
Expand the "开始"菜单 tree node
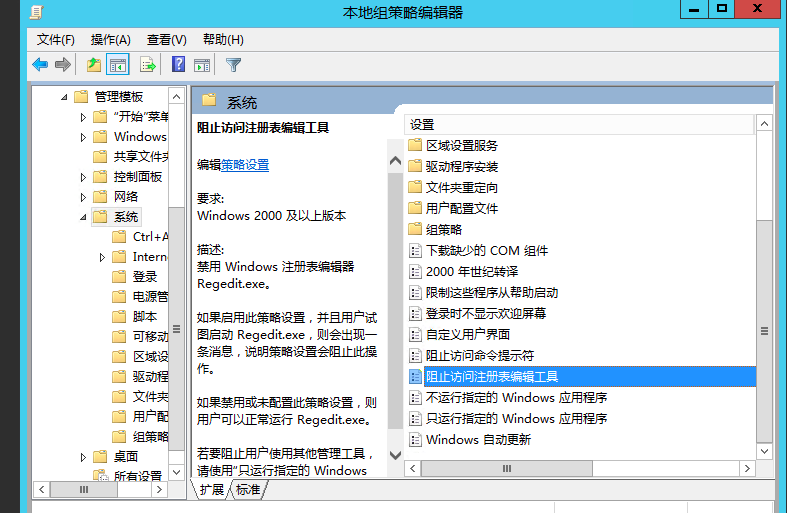[83, 117]
